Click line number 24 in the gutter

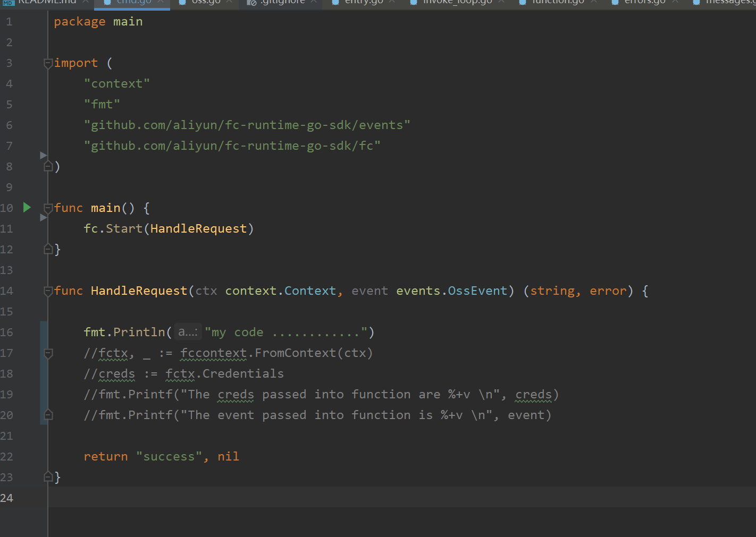click(x=6, y=498)
